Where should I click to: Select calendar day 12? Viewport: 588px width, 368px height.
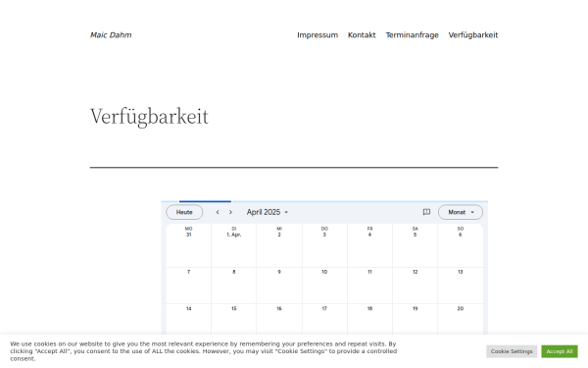pyautogui.click(x=416, y=272)
